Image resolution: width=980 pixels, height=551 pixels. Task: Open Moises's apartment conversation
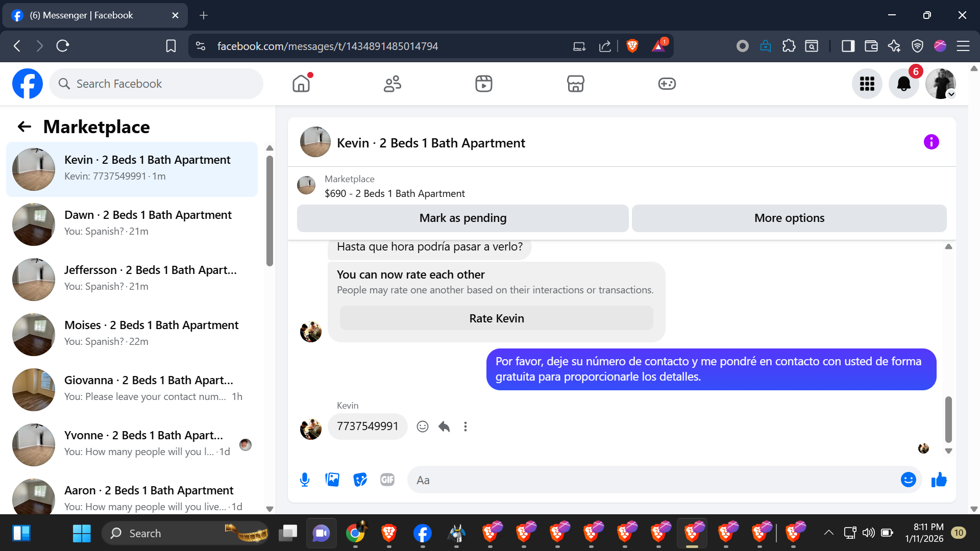[132, 334]
